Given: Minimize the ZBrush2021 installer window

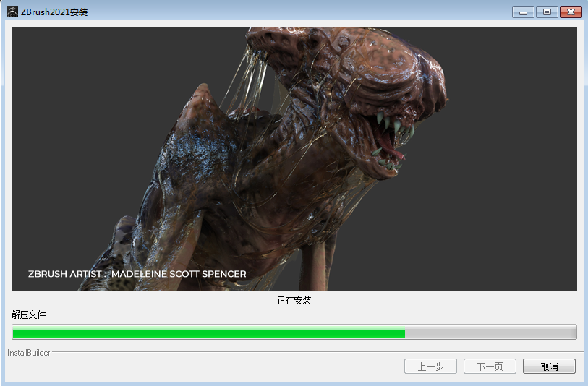Looking at the screenshot, I should point(523,12).
